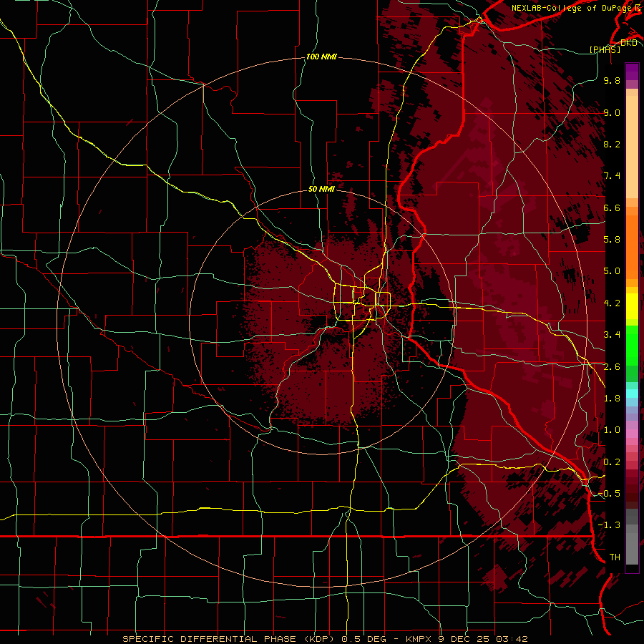Click the [PHAS] legend unit label
This screenshot has height=644, width=644.
[605, 49]
